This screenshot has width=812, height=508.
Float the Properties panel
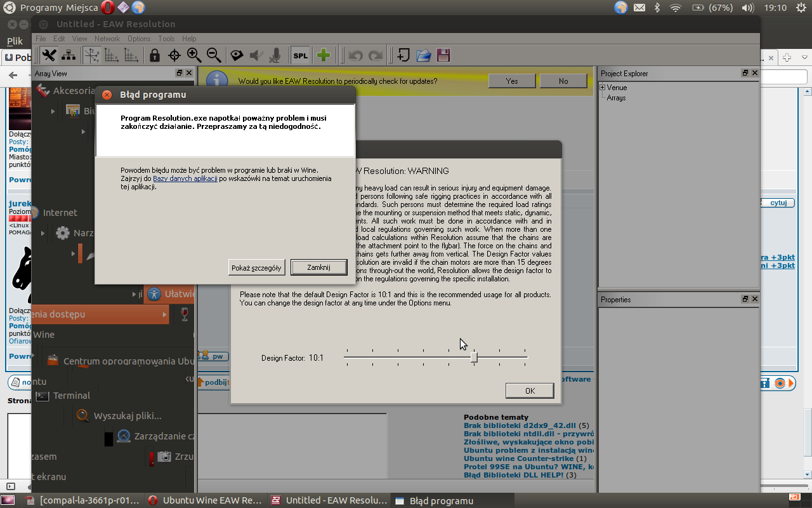(x=745, y=299)
